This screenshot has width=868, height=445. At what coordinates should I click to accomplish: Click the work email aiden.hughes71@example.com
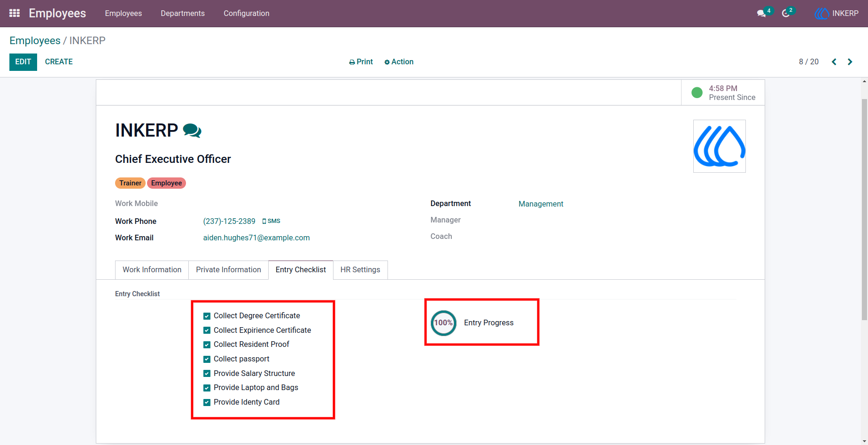pos(256,238)
